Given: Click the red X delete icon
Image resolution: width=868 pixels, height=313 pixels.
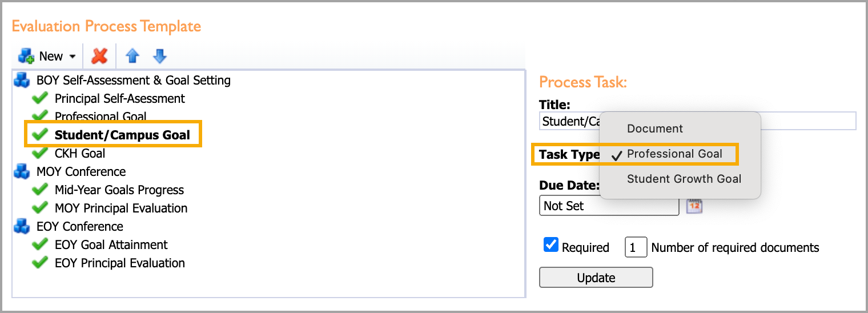Looking at the screenshot, I should click(x=100, y=56).
